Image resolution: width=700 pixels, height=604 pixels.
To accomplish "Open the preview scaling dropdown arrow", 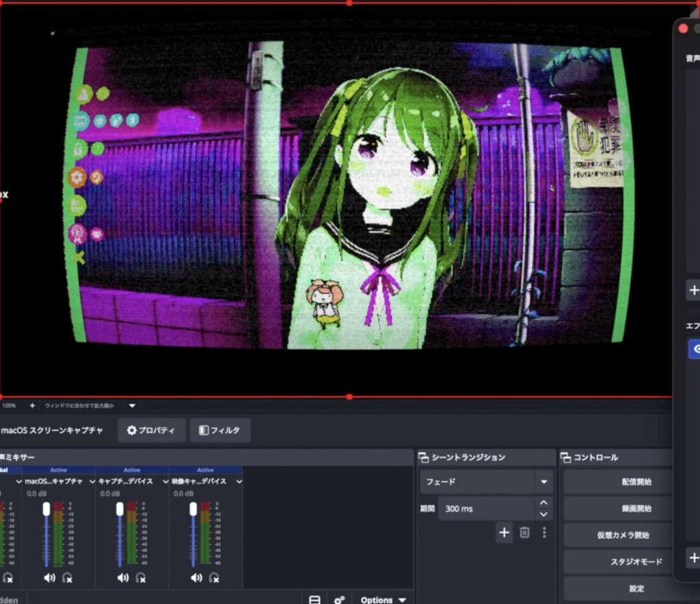I will tap(132, 406).
